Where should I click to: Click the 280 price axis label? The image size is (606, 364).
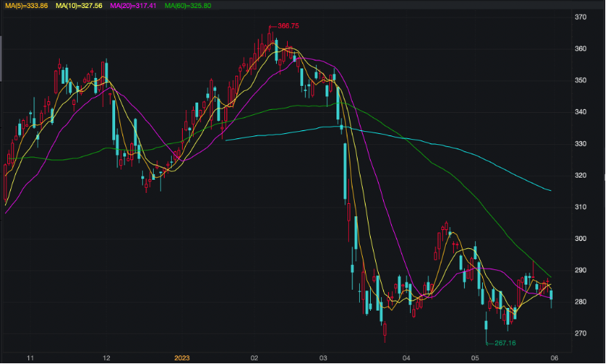pos(580,302)
